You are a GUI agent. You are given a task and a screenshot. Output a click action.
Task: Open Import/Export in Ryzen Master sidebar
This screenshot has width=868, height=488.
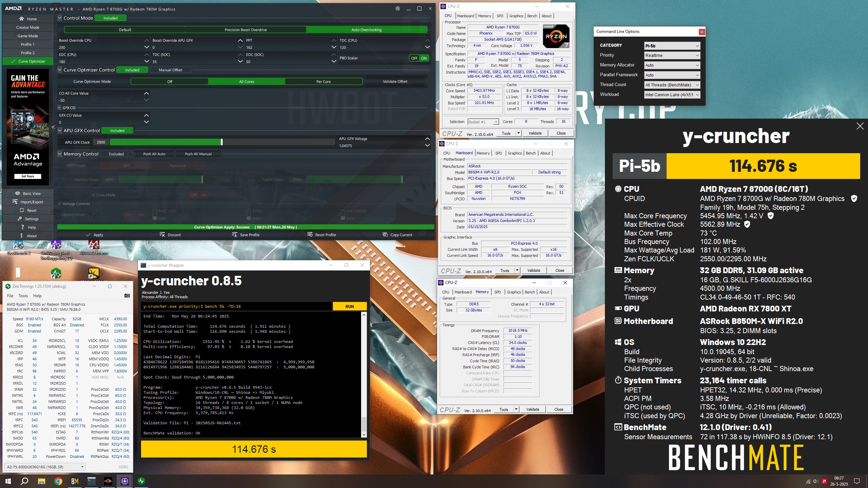click(28, 202)
